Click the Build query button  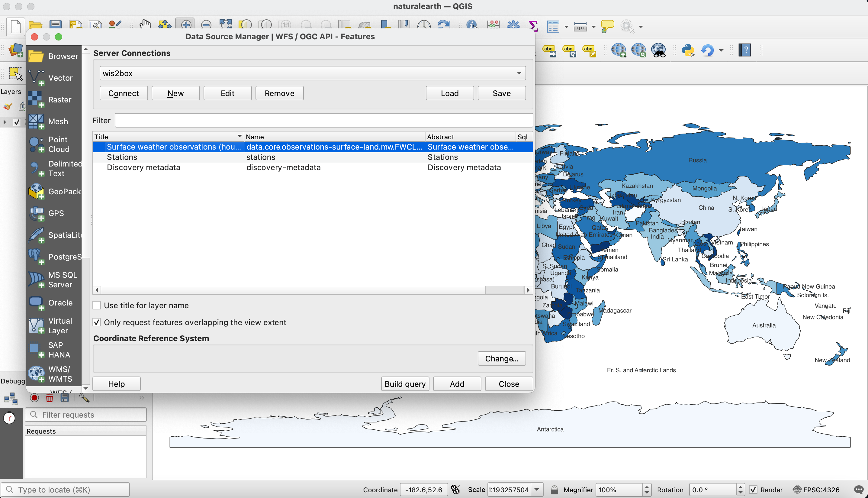[x=405, y=384]
